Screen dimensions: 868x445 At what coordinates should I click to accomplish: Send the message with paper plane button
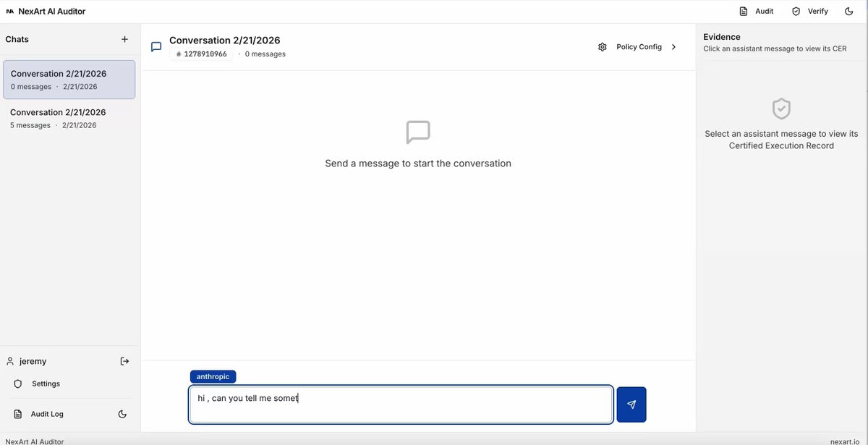coord(631,404)
